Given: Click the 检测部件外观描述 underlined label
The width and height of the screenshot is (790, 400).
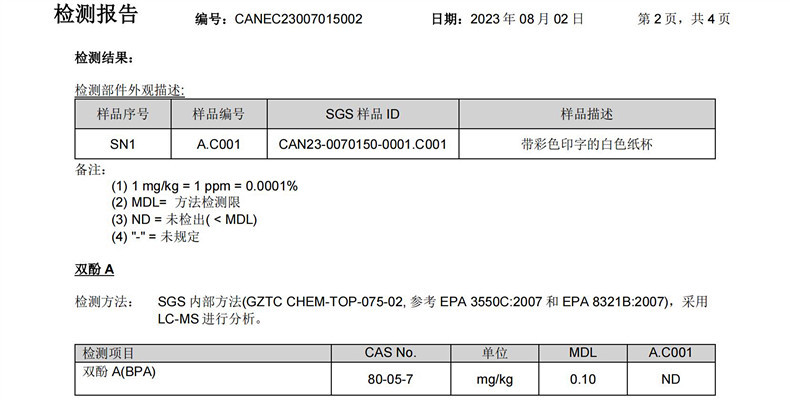Looking at the screenshot, I should click(x=129, y=89).
